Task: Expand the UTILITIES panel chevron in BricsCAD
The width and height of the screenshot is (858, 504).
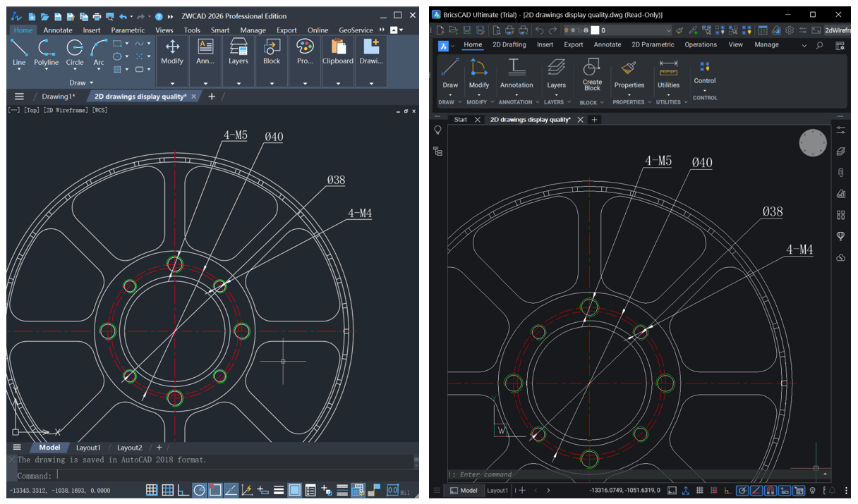Action: [687, 102]
